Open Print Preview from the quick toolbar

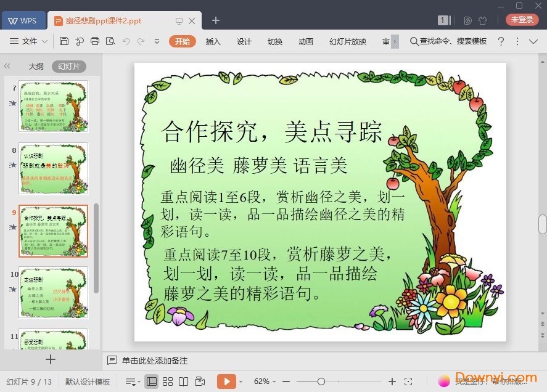tap(110, 41)
